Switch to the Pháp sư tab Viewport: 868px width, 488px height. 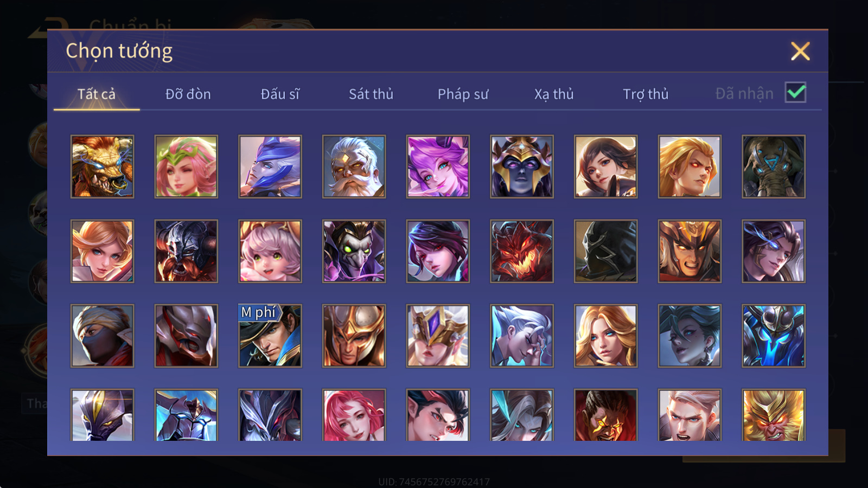[x=463, y=94]
